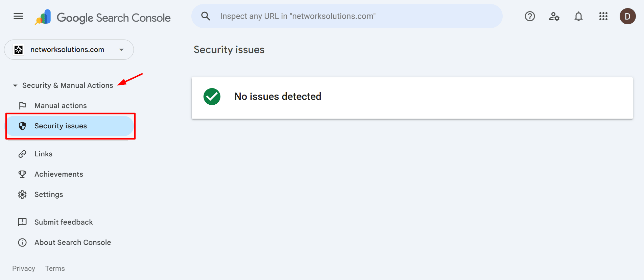Select the Security issues shield icon

22,126
